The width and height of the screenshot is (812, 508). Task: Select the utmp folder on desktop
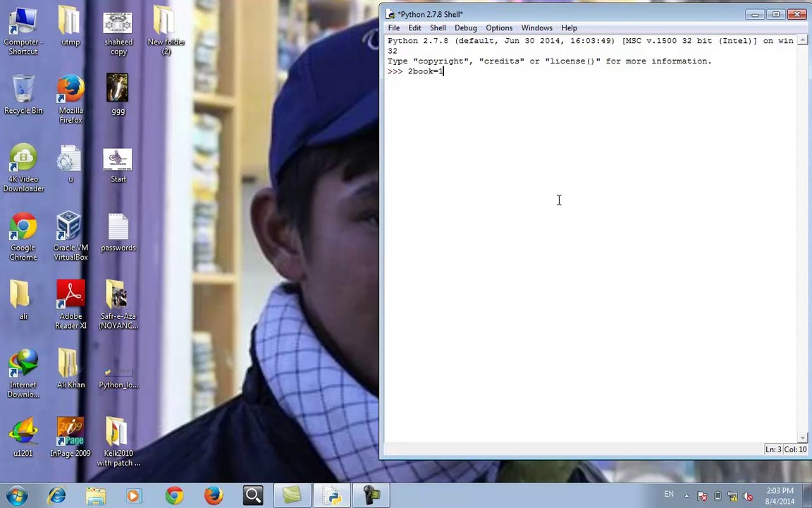tap(70, 26)
